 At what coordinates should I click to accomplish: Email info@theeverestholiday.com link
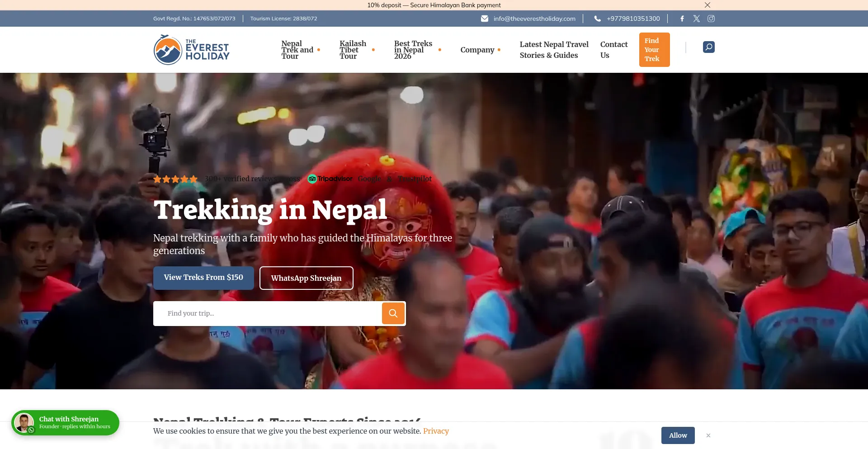point(534,19)
